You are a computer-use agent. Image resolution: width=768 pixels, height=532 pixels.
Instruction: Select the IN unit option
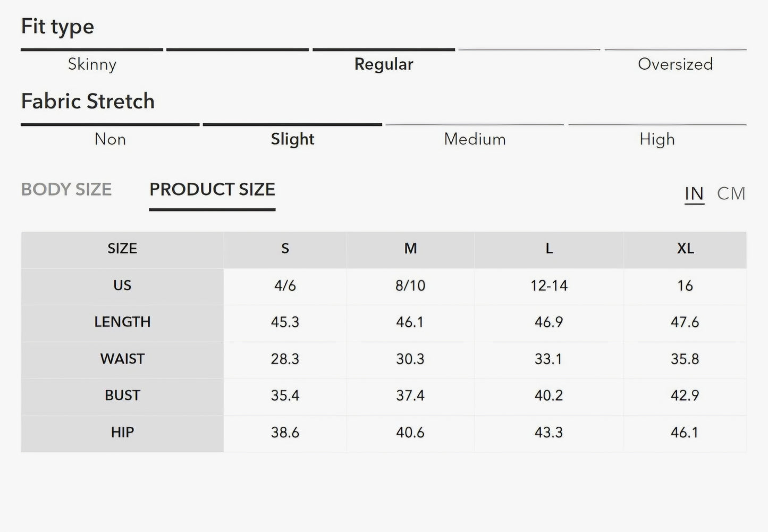(x=694, y=193)
